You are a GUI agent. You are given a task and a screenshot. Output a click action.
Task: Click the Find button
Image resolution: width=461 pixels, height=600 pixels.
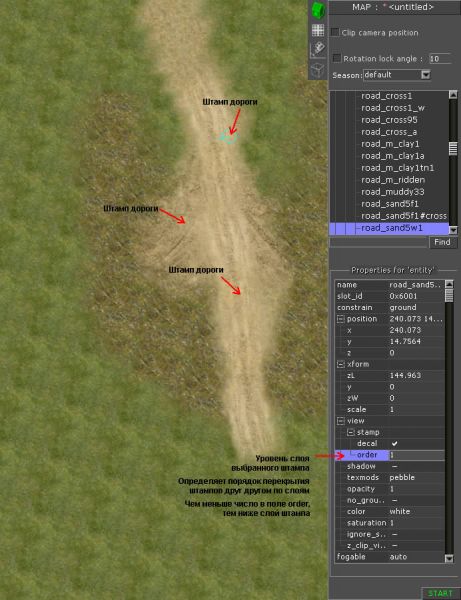coord(443,242)
